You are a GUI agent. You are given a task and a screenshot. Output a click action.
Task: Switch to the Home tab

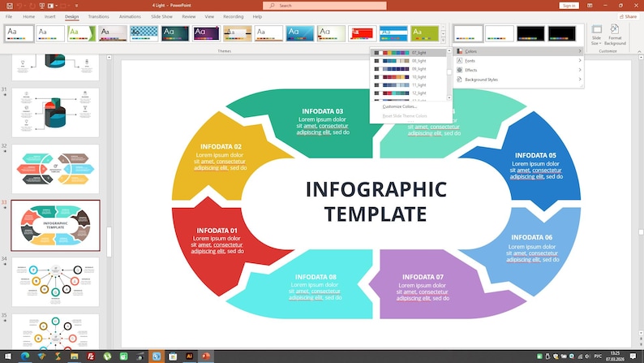click(28, 16)
